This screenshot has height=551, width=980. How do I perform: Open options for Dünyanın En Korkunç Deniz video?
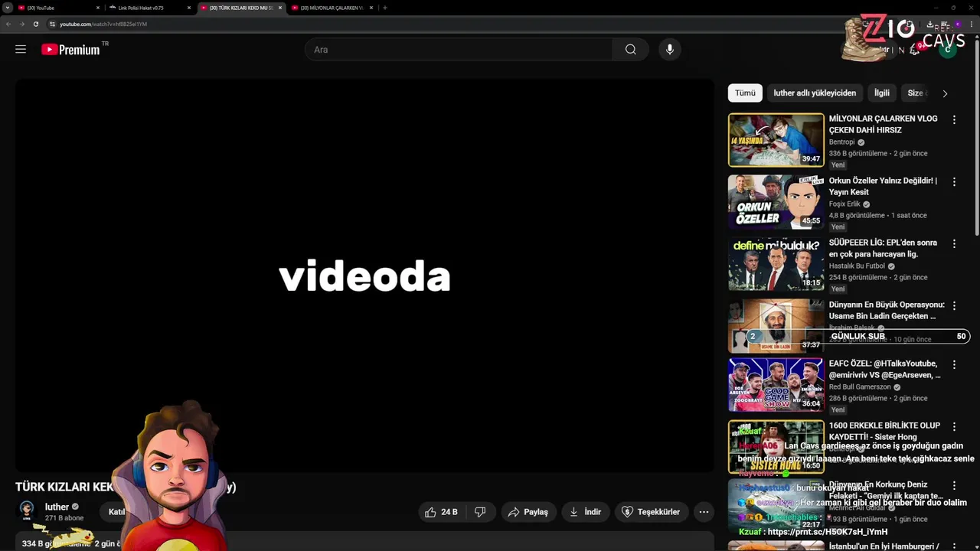954,486
